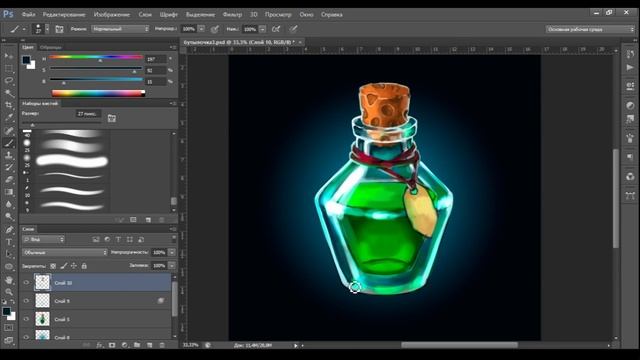Select the Pen tool
640x360 pixels.
[9, 229]
